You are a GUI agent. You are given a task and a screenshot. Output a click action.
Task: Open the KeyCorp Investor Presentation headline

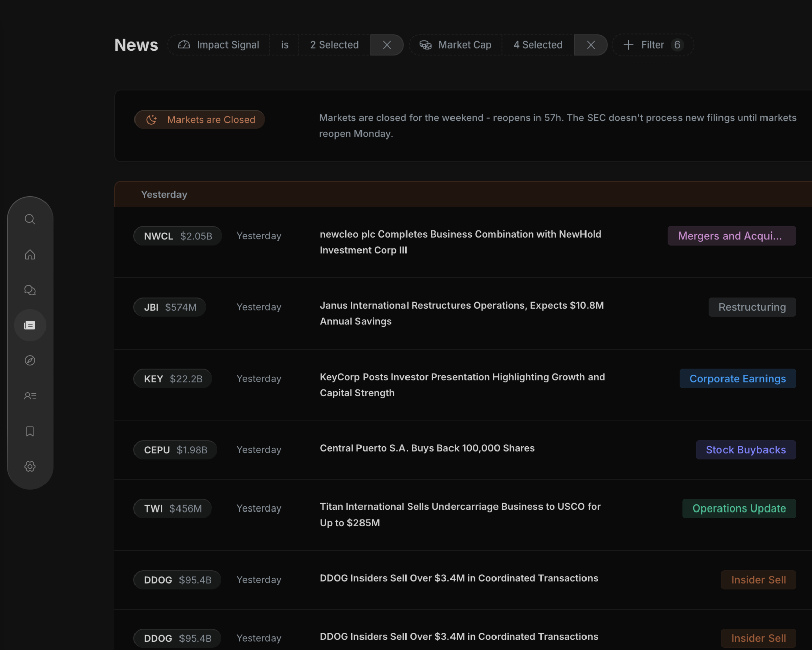click(462, 385)
